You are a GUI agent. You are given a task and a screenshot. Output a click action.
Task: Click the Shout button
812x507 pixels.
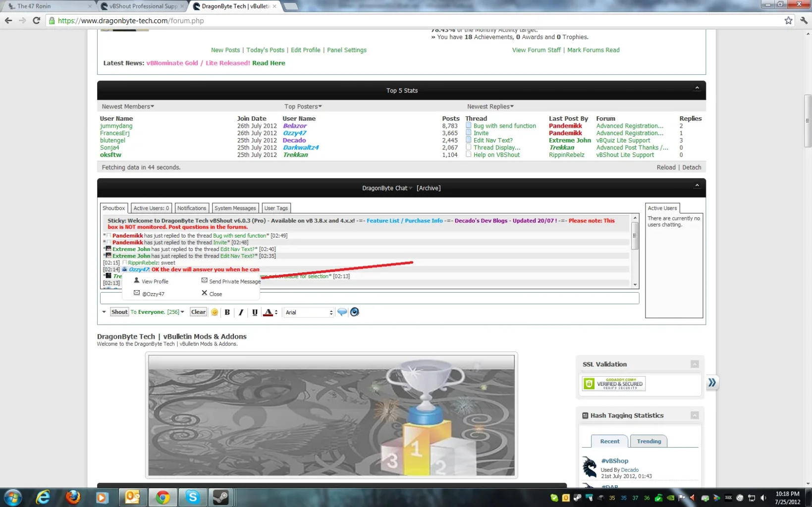tap(119, 312)
